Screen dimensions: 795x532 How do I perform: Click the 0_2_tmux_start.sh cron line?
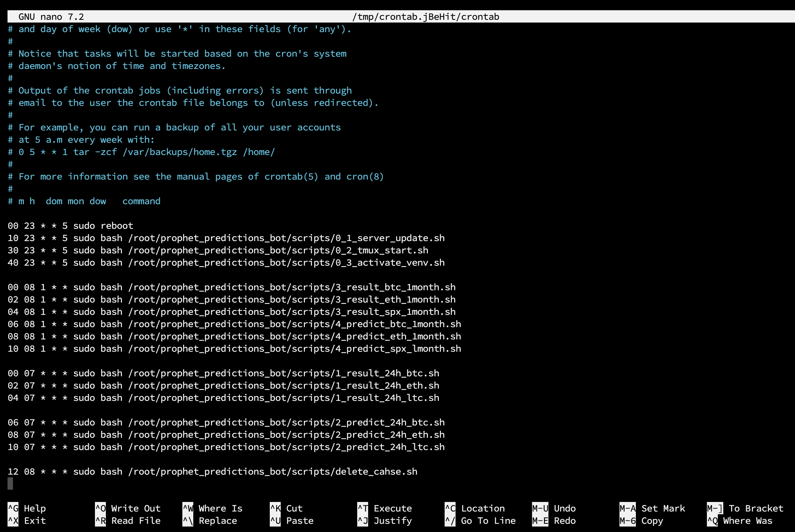tap(218, 250)
